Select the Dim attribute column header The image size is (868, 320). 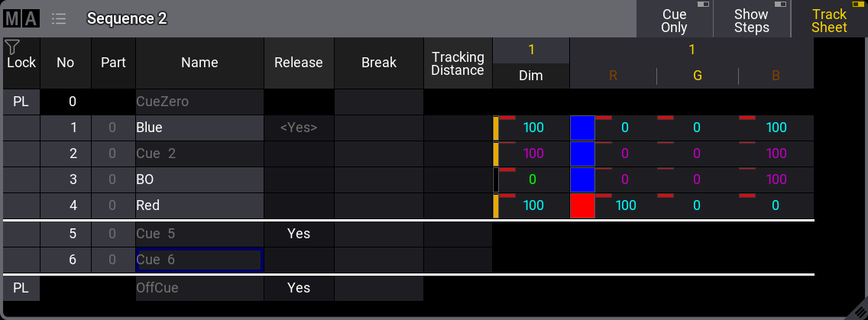531,76
